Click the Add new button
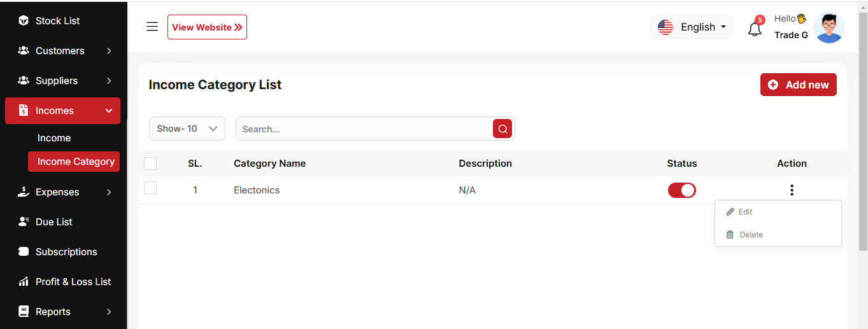The width and height of the screenshot is (868, 329). (x=798, y=85)
